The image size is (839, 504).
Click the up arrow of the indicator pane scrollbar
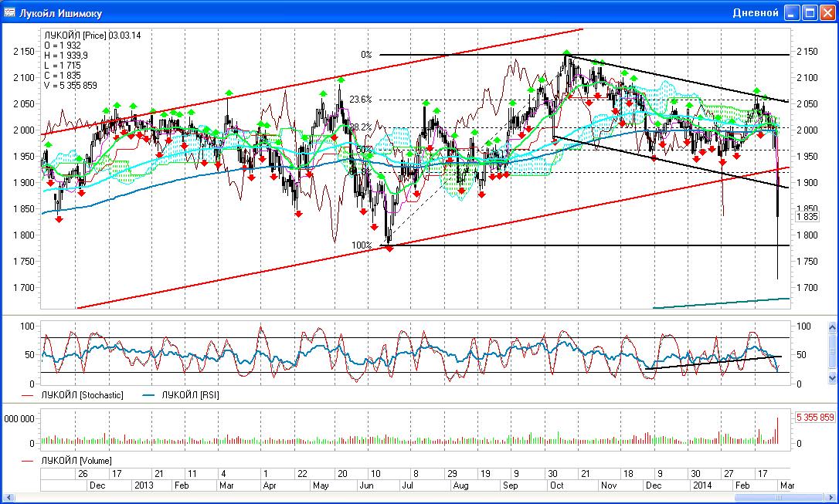(x=832, y=327)
